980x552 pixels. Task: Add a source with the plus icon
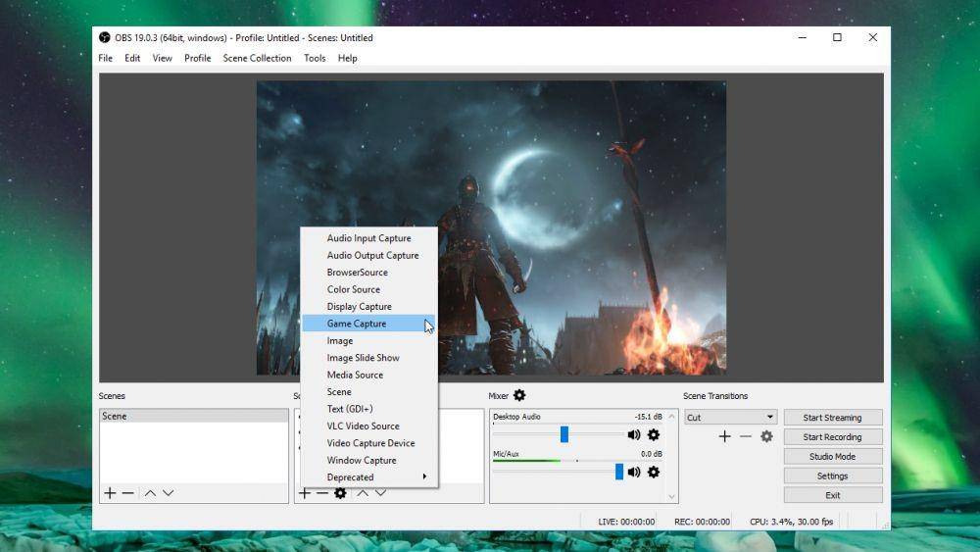click(305, 493)
